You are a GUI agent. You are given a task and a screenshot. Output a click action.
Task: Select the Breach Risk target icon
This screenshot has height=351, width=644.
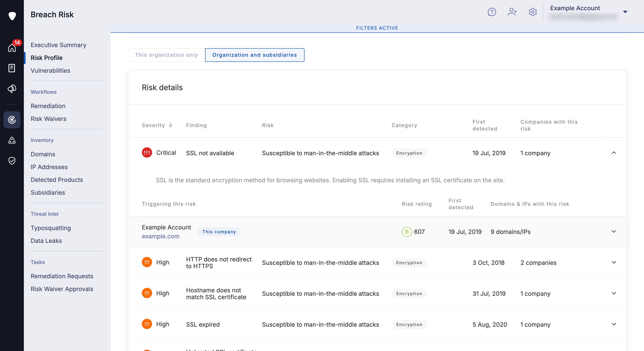(12, 120)
